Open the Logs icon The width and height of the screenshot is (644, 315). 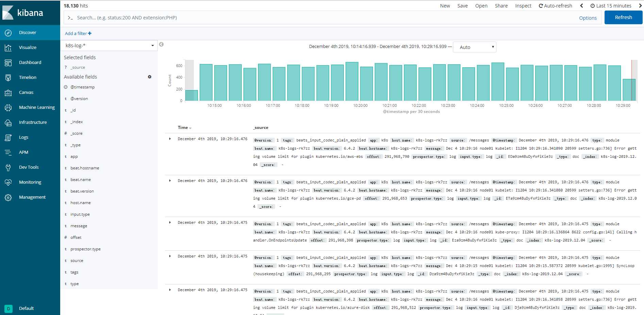point(8,137)
